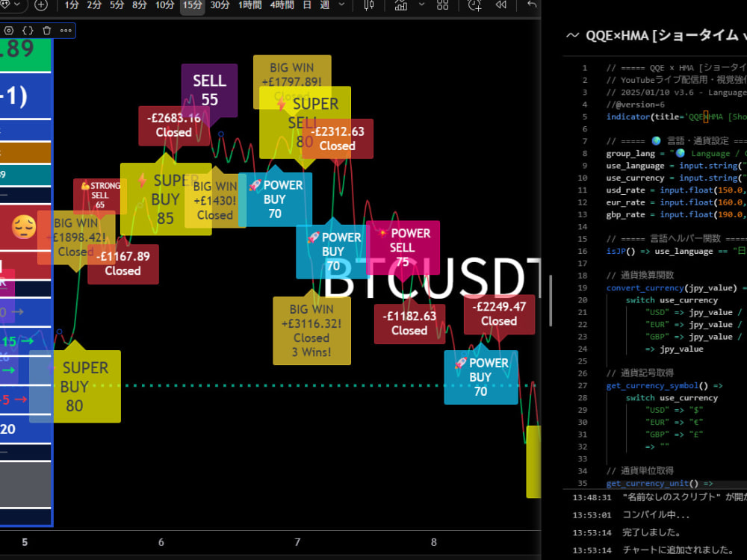Switch to the 1時間 interval
Image resolution: width=747 pixels, height=560 pixels.
[249, 5]
